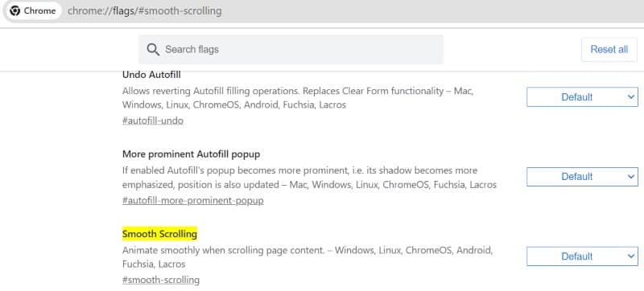
Task: Open the More prominent Autofill popup dropdown
Action: click(582, 177)
